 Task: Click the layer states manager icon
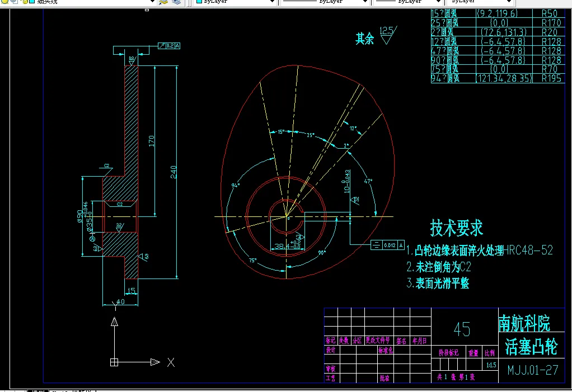(176, 2)
